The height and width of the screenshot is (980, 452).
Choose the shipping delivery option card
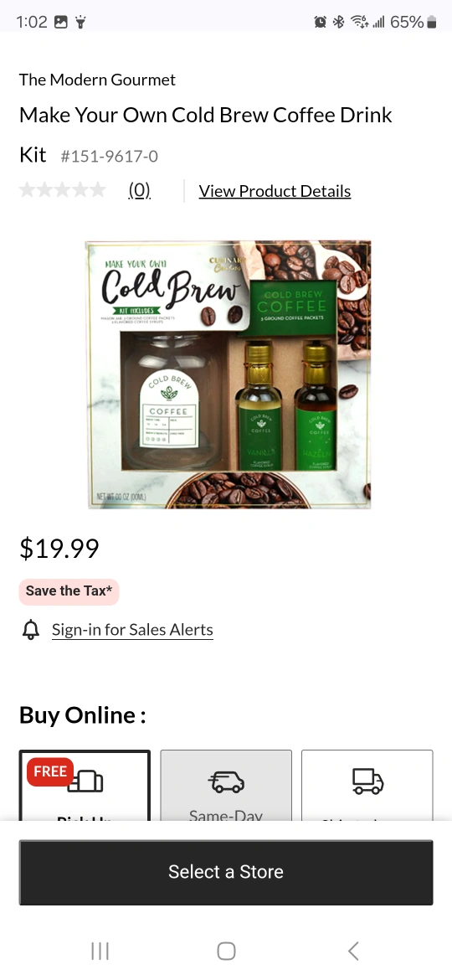point(367,786)
